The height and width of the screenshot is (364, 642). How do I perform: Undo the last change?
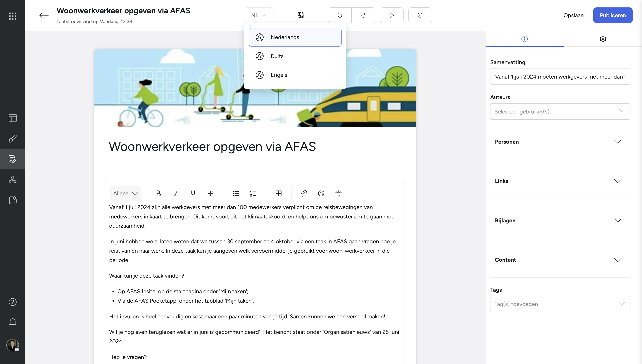point(340,15)
